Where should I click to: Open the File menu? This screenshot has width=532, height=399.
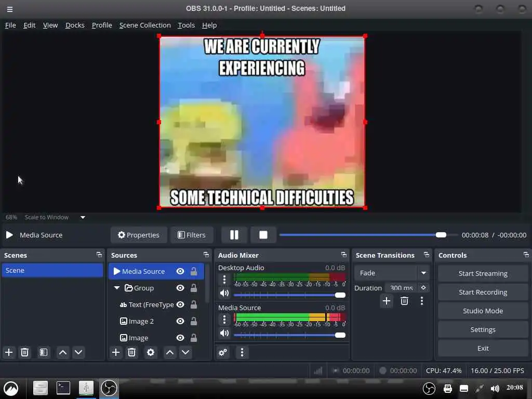(10, 25)
